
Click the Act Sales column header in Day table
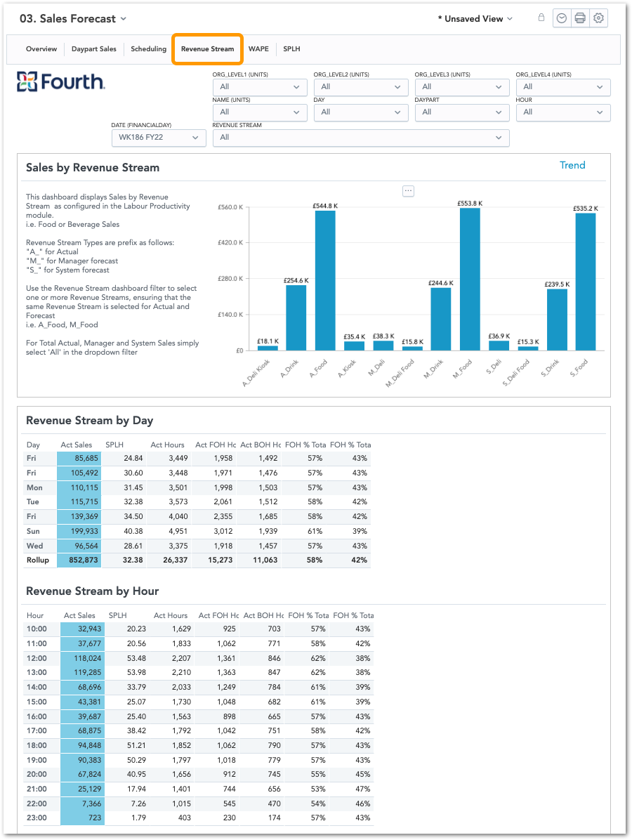pos(77,445)
